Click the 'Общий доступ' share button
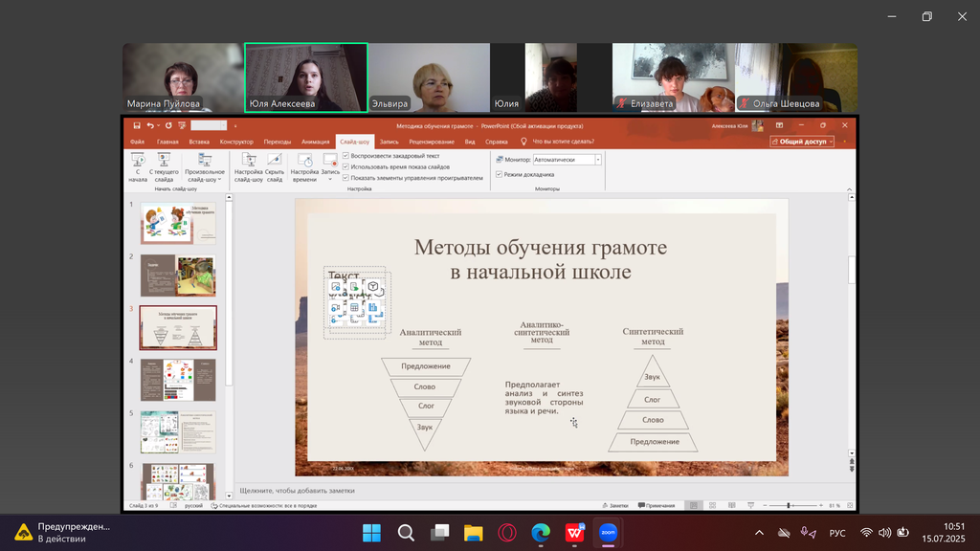 point(802,142)
